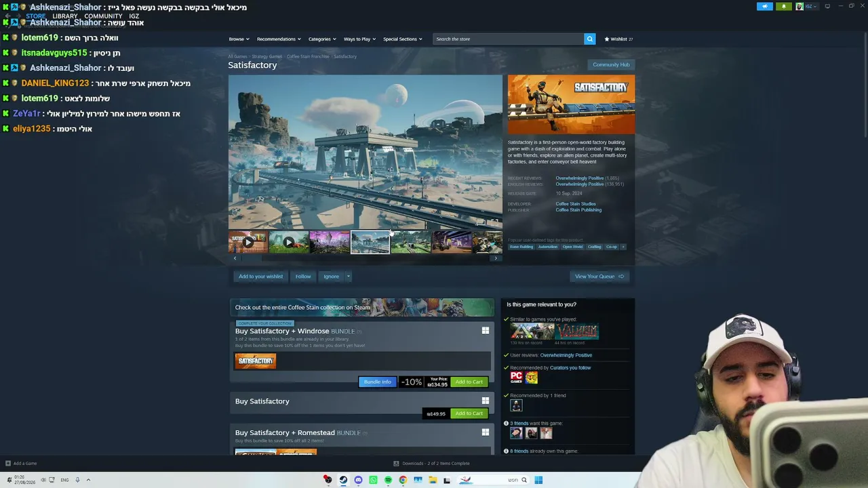
Task: Click the store search input field
Action: click(509, 39)
